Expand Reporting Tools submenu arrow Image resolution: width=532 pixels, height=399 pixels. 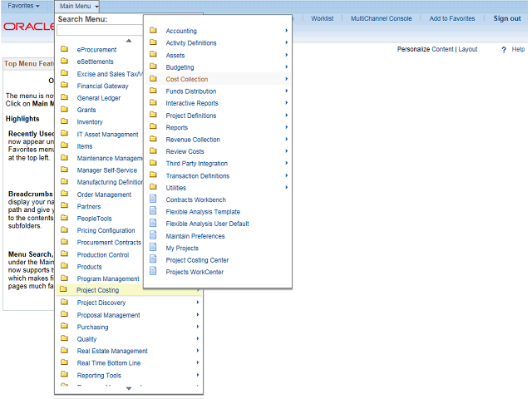tap(198, 375)
